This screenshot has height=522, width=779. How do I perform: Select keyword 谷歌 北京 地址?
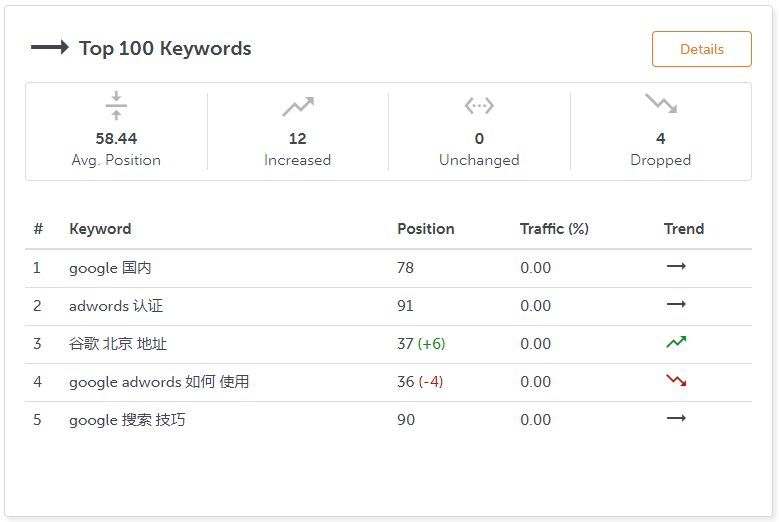(x=118, y=344)
